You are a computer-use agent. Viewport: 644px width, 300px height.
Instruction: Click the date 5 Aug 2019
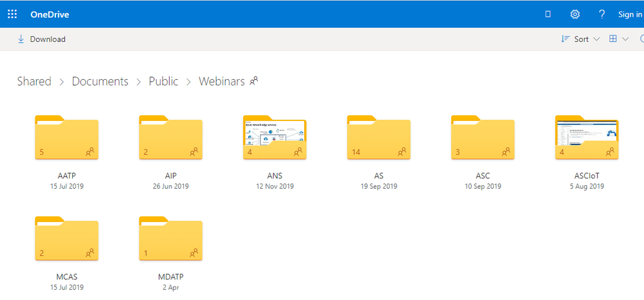click(x=587, y=186)
